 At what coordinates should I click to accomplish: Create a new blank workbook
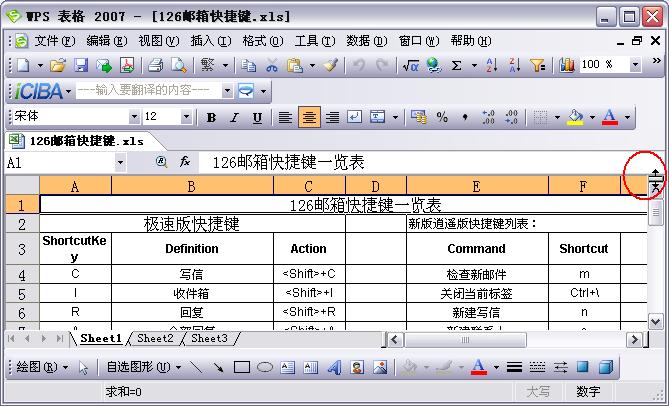point(23,65)
